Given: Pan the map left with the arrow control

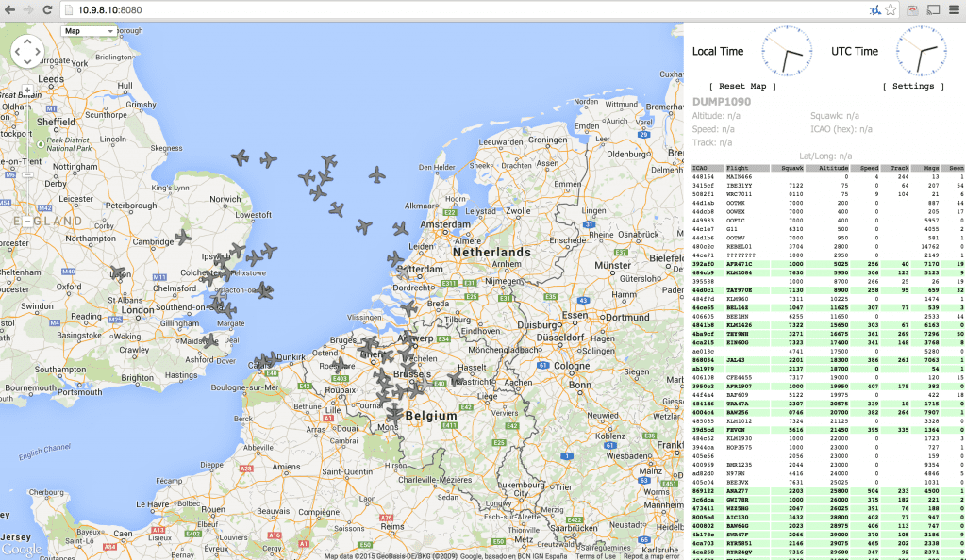Looking at the screenshot, I should (x=17, y=52).
